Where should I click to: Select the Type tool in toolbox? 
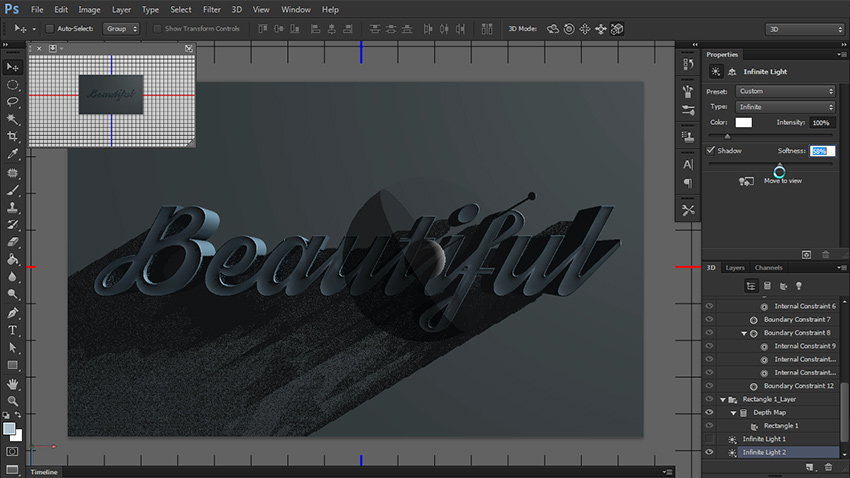[12, 329]
